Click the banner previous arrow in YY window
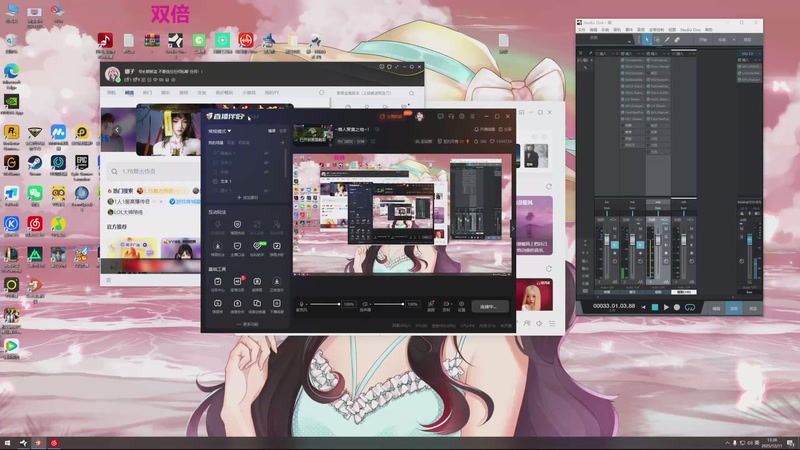Image resolution: width=800 pixels, height=450 pixels. 117,130
